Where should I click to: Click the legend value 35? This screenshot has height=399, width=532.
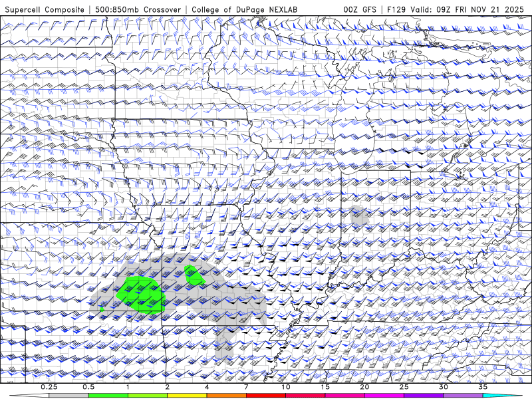tap(483, 387)
